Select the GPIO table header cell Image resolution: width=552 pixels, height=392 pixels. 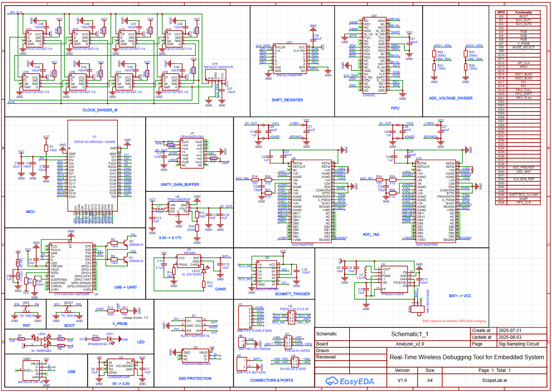click(501, 13)
